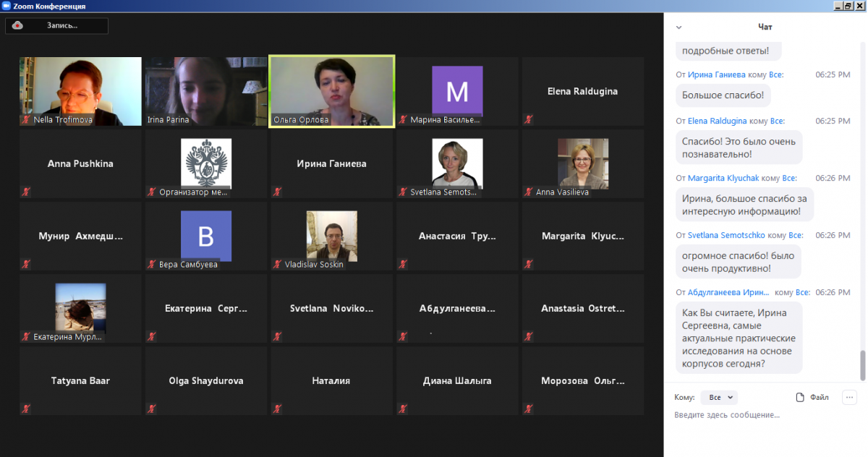Screen dimensions: 868x457
Task: Click chat message Спасибо! Это было очень познавательно!
Action: (739, 148)
